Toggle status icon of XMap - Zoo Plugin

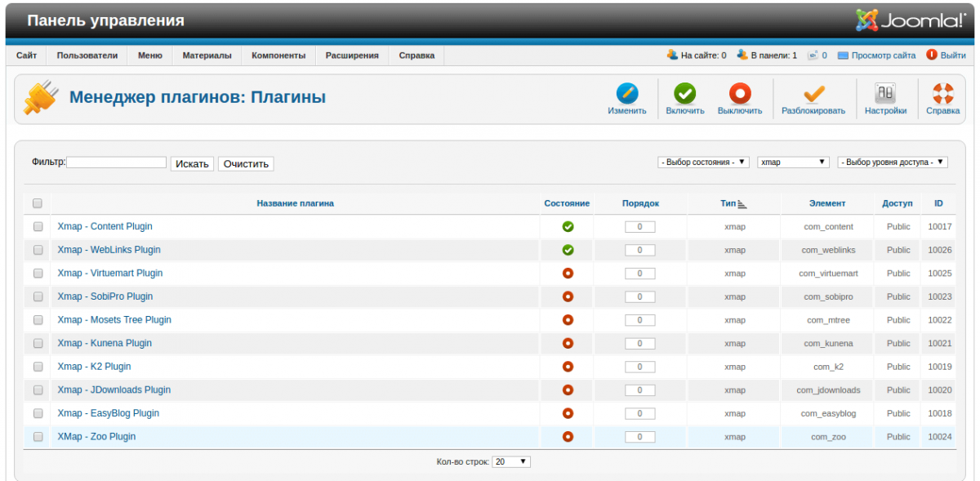click(x=568, y=437)
